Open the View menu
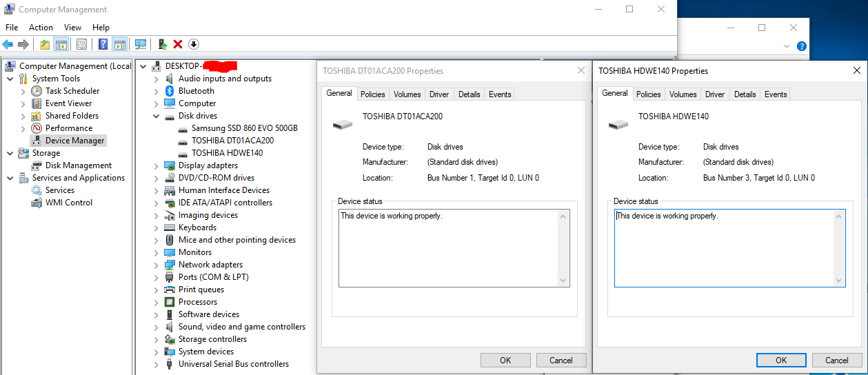Image resolution: width=868 pixels, height=375 pixels. click(72, 28)
